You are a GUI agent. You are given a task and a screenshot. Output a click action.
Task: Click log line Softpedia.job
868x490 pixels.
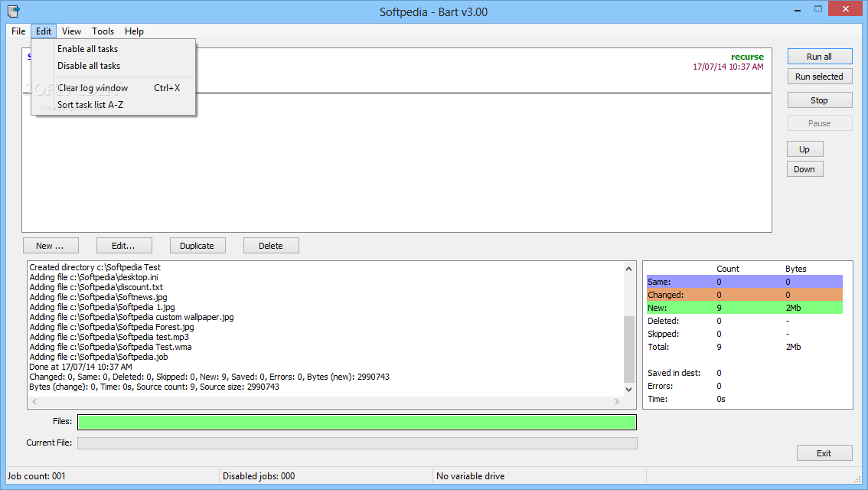click(x=99, y=357)
